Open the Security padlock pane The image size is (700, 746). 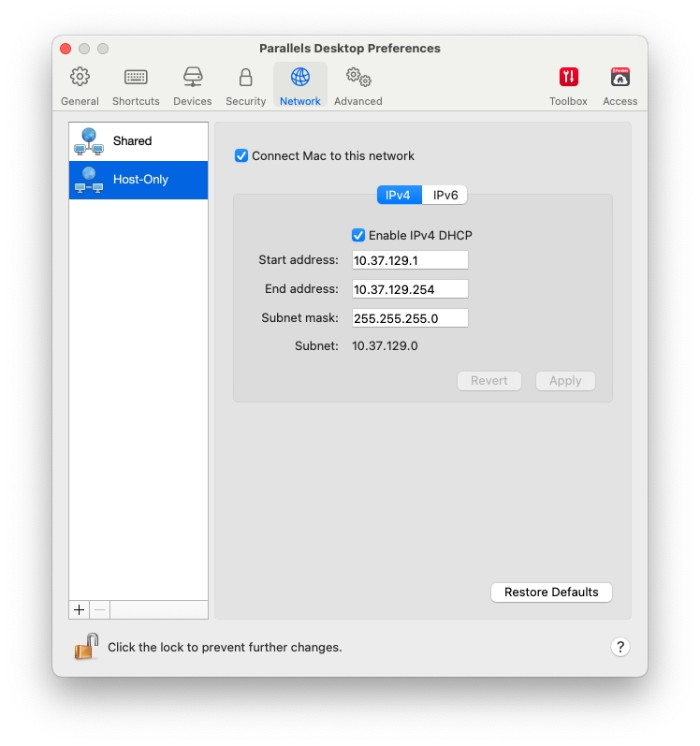(245, 85)
